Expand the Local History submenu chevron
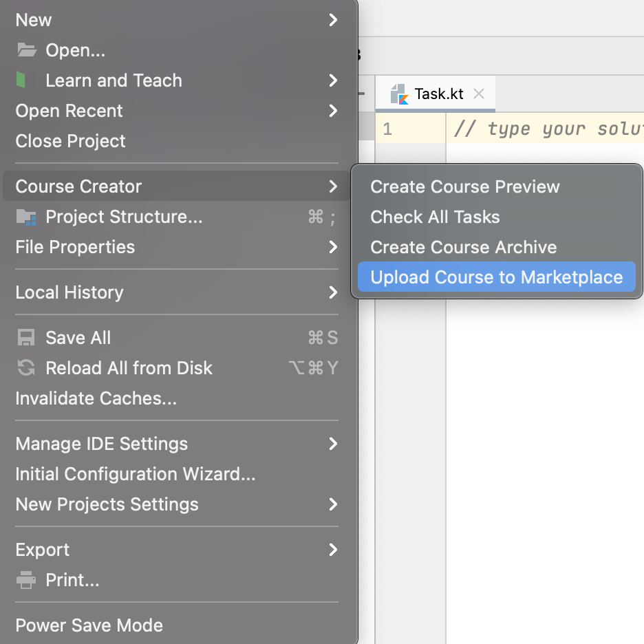644x644 pixels. point(333,292)
